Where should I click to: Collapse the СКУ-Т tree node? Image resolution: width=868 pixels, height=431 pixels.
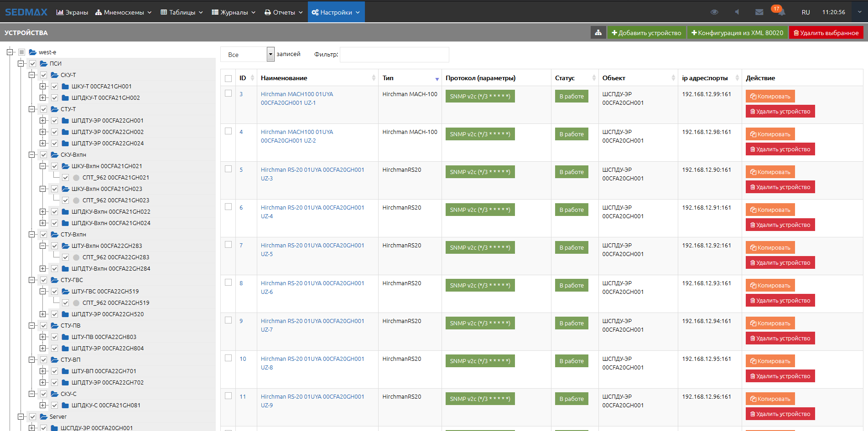point(31,75)
